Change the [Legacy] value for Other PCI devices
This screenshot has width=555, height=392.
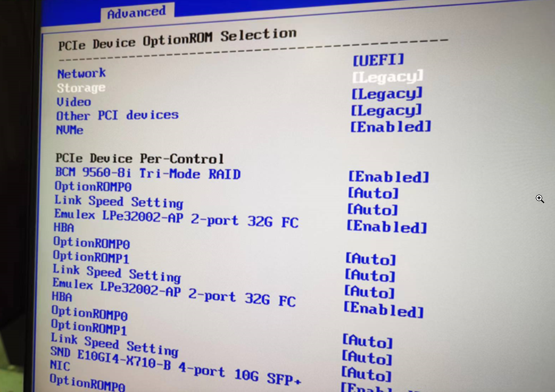386,110
